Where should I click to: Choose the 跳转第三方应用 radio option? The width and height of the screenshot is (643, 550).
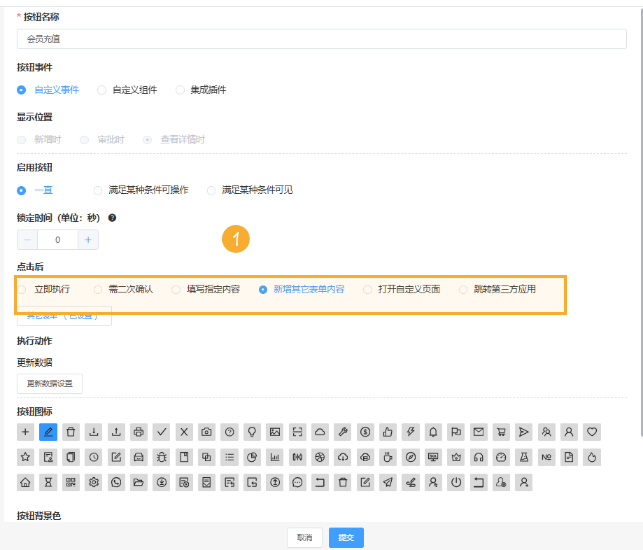click(464, 289)
